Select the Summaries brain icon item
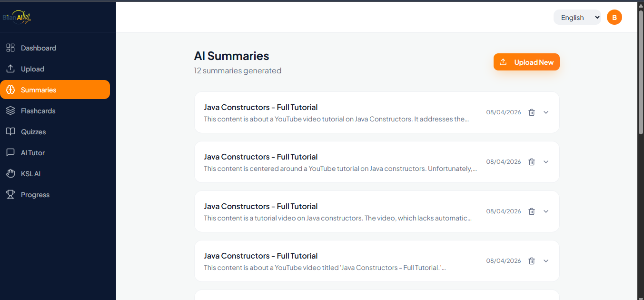The height and width of the screenshot is (300, 644). pos(10,90)
